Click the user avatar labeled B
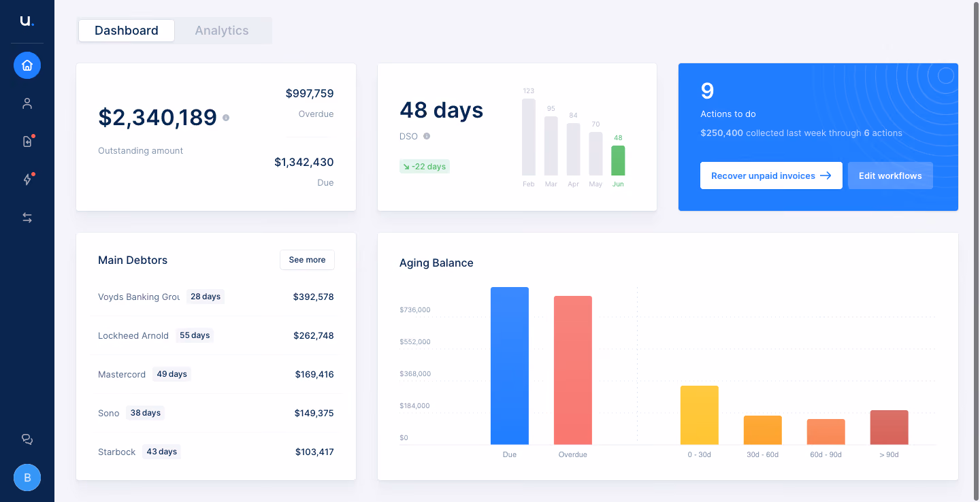This screenshot has width=980, height=502. (27, 478)
